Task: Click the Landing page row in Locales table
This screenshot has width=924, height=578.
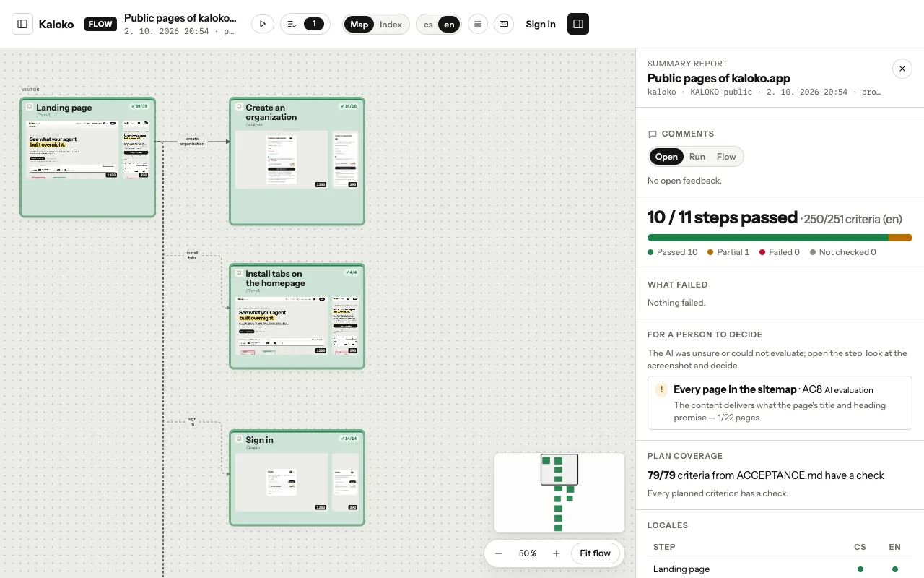Action: tap(780, 569)
